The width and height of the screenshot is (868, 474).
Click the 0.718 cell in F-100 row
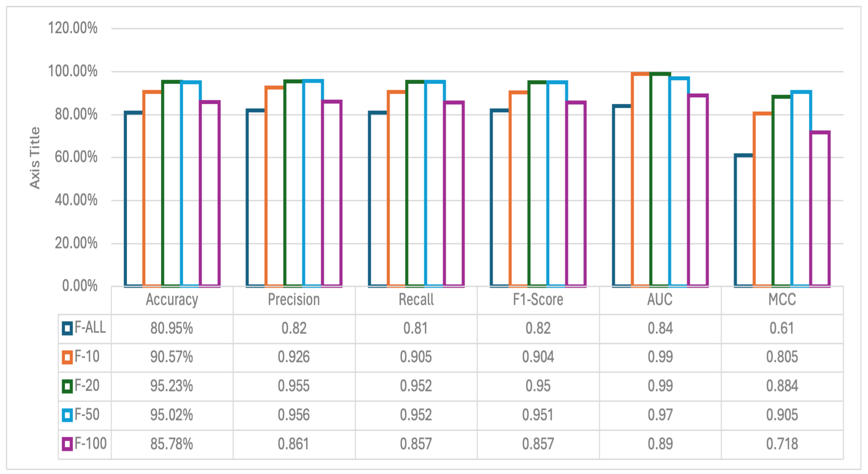pos(782,444)
